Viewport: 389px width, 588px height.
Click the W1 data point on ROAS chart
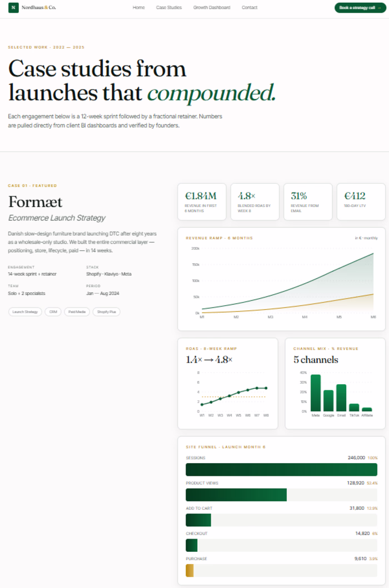(x=202, y=405)
